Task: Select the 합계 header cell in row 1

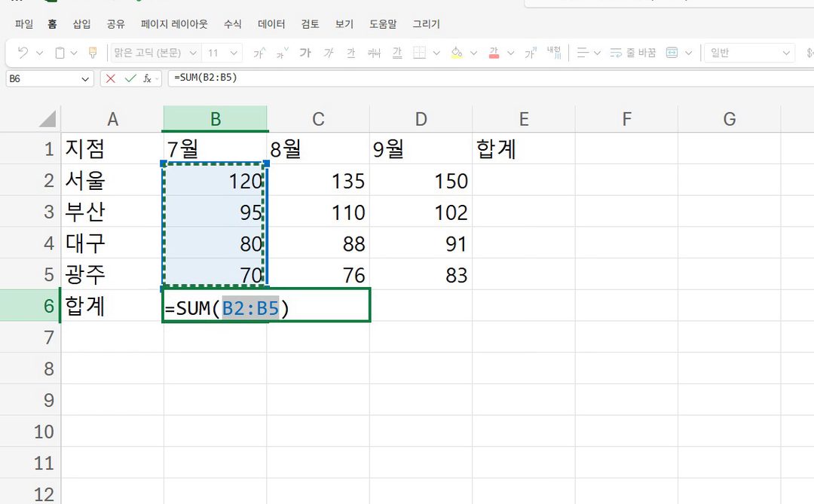Action: coord(523,149)
